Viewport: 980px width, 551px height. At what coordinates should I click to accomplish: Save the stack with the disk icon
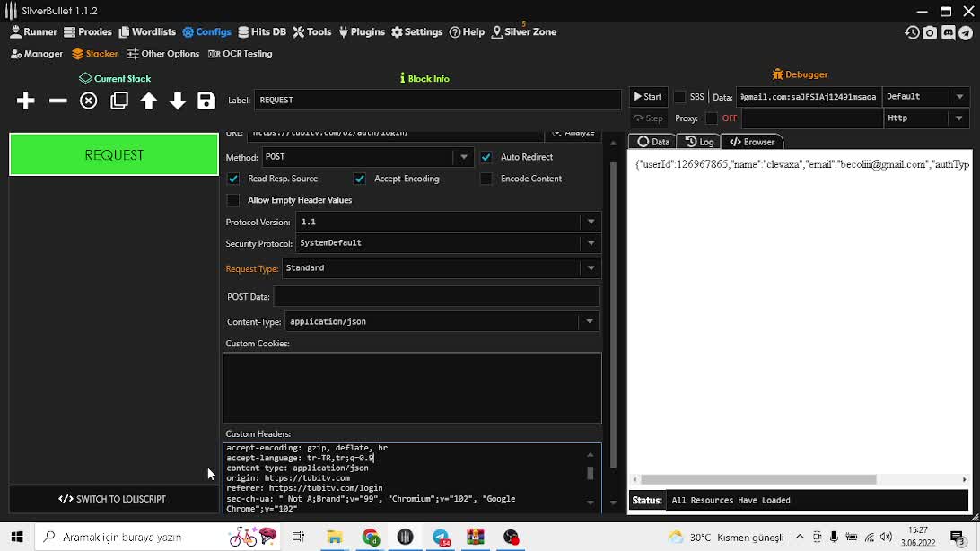(x=206, y=101)
